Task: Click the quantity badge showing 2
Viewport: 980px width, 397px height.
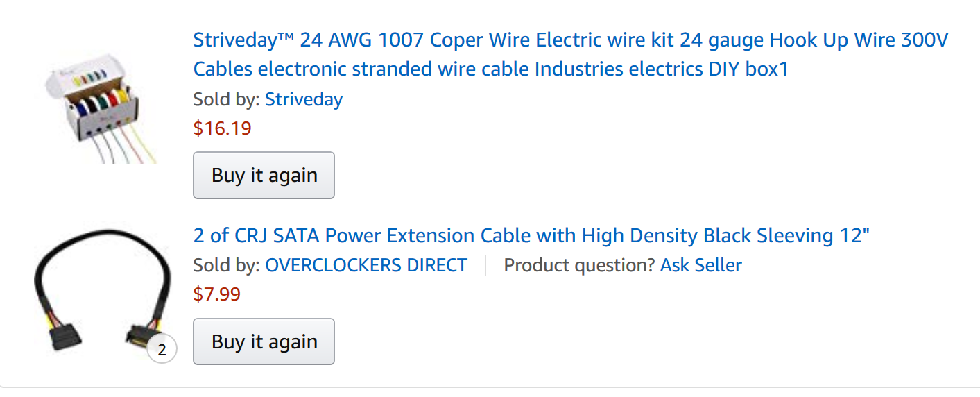Action: click(x=162, y=350)
